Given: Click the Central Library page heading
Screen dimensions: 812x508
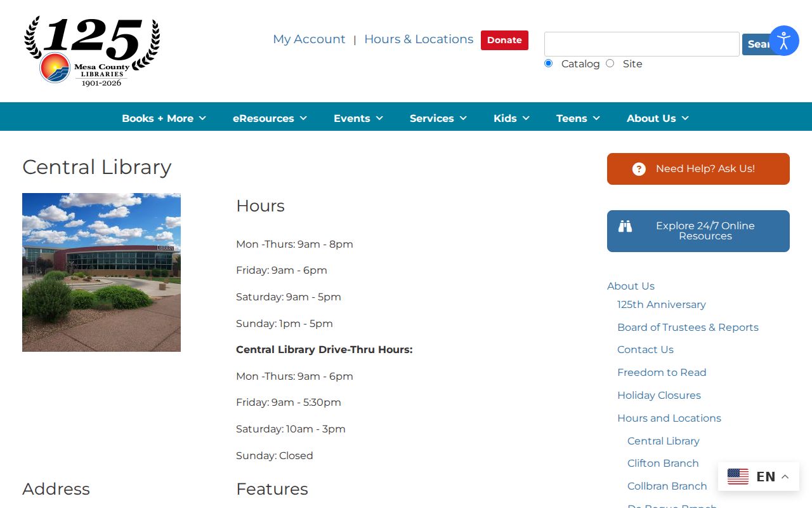Looking at the screenshot, I should [97, 167].
